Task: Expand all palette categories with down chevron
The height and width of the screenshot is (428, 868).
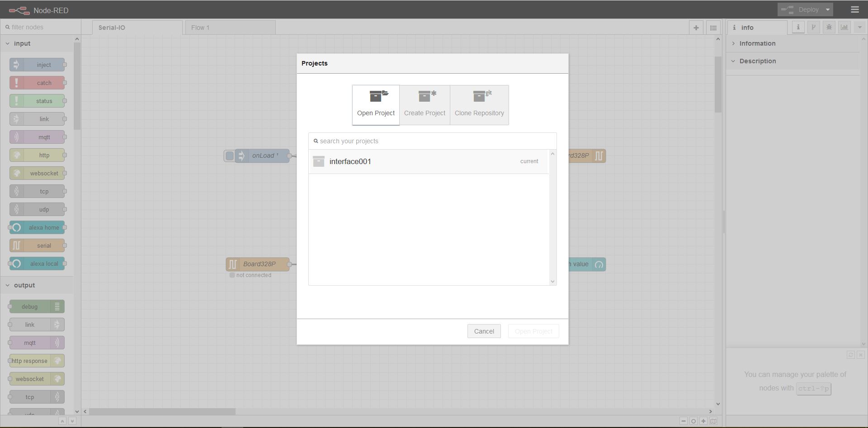Action: tap(72, 421)
